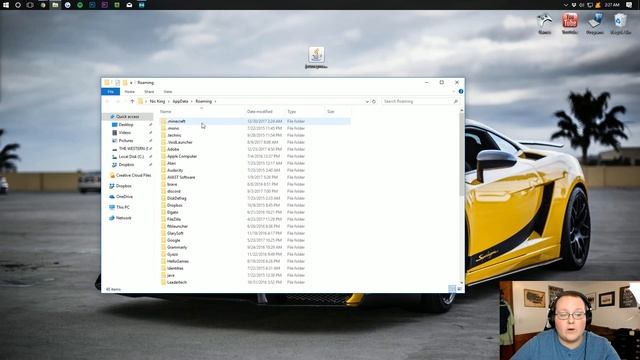Select the HelloGames folder

click(178, 261)
